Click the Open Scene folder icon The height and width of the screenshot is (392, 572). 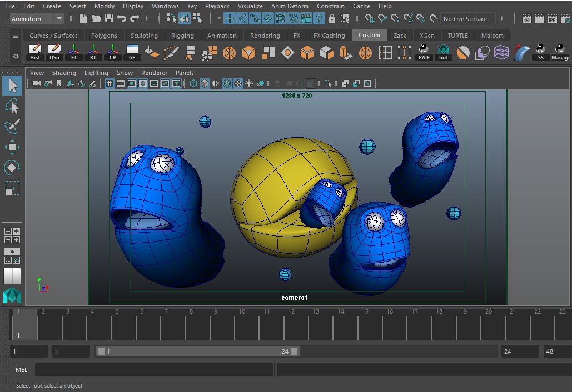pos(96,18)
